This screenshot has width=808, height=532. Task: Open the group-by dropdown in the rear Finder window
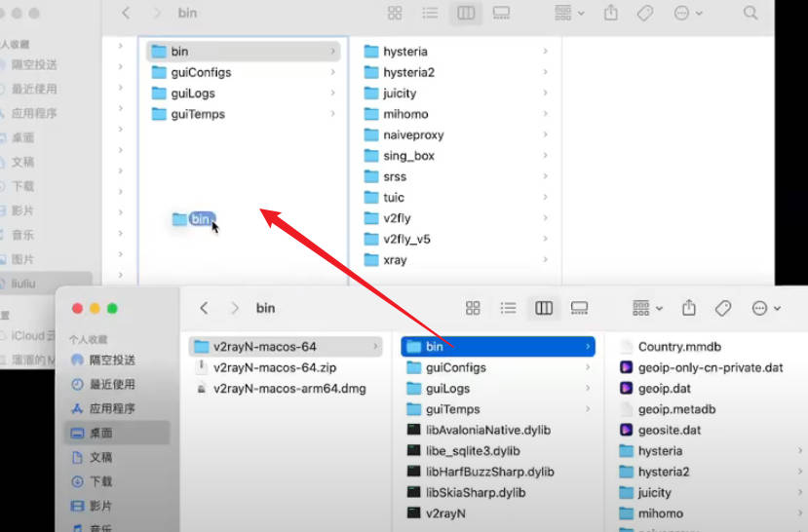point(569,13)
